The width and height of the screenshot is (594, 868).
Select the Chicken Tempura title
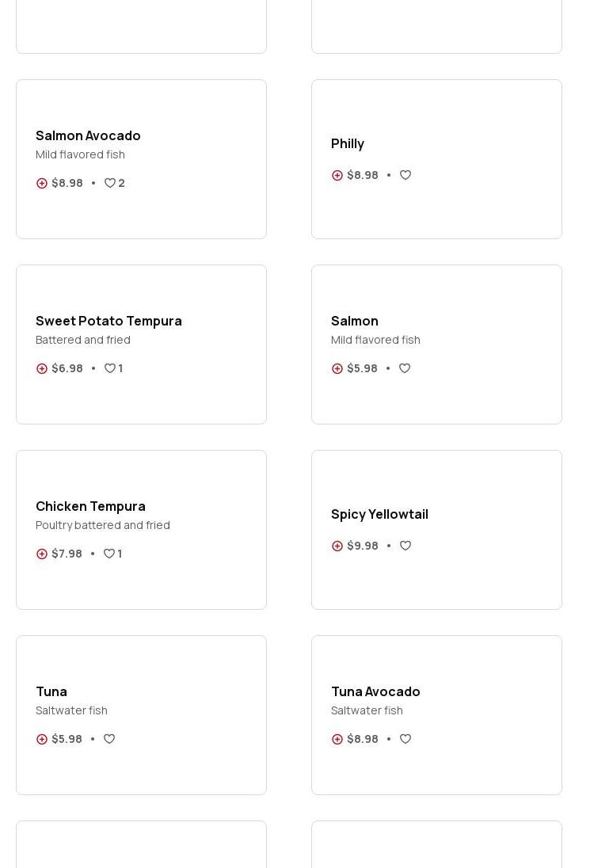90,506
